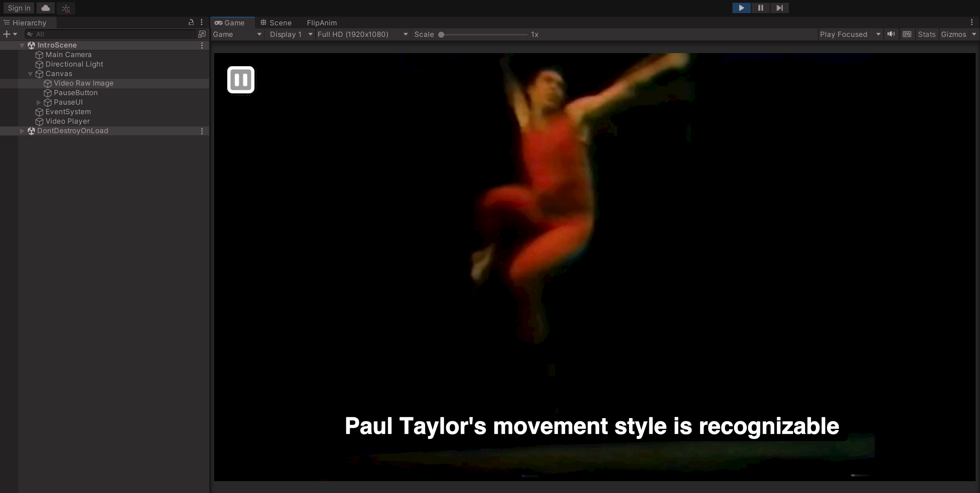The image size is (980, 493).
Task: Click the Sign in button
Action: pos(19,8)
